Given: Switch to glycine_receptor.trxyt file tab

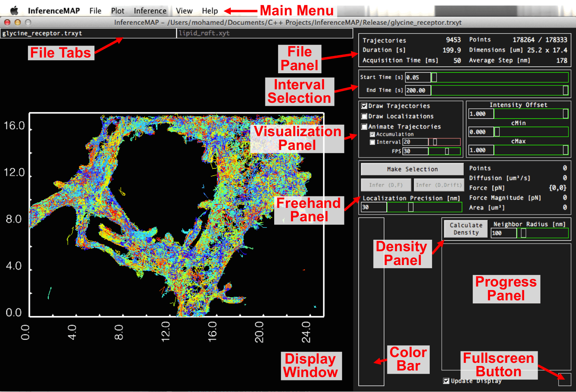Looking at the screenshot, I should click(88, 33).
